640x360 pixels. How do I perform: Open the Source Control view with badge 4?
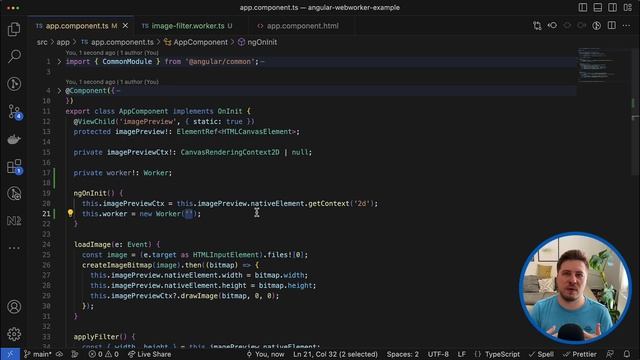coord(15,111)
